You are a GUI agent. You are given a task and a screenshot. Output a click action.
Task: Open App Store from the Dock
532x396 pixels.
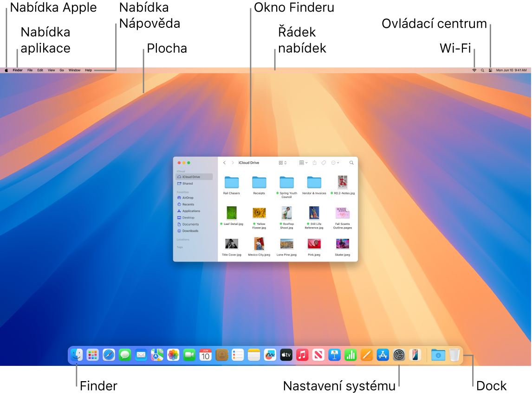coord(383,355)
